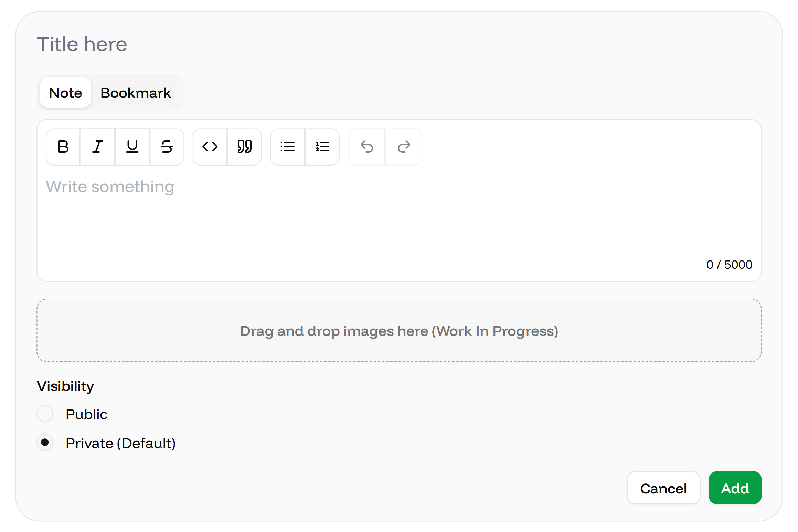798x532 pixels.
Task: Apply italic formatting with the I icon
Action: (98, 147)
